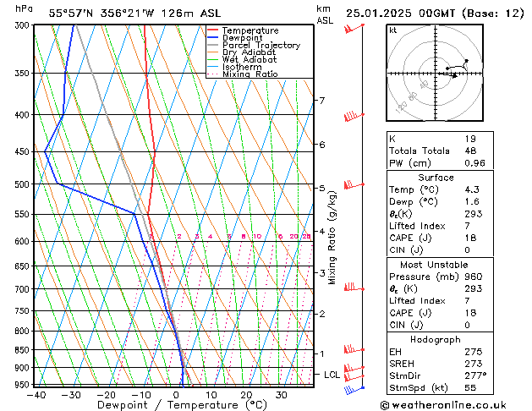Click the 25.01.2025 00GMT date header
532x411 pixels.
coord(400,14)
